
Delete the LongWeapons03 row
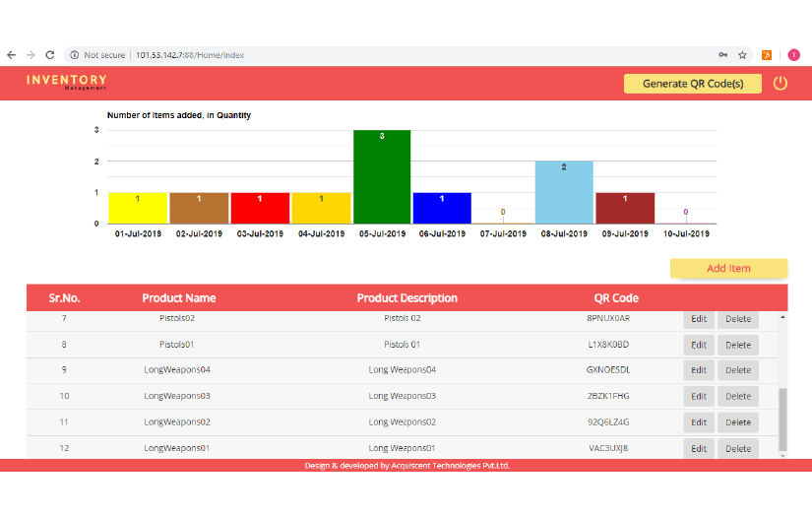coord(738,396)
